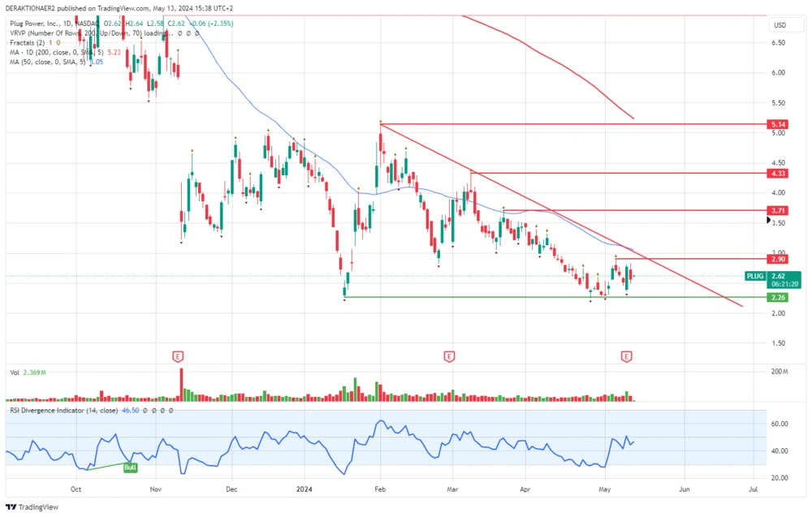The width and height of the screenshot is (812, 517).
Task: Select the Fractals (2) indicator legend
Action: 28,42
